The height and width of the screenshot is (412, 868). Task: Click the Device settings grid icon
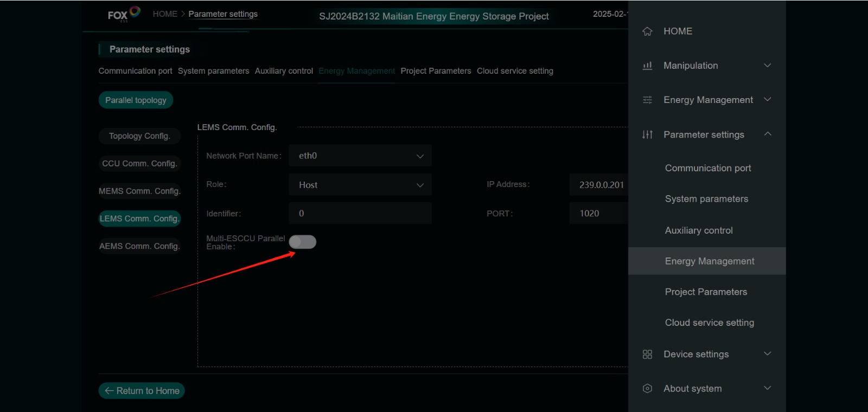coord(647,354)
